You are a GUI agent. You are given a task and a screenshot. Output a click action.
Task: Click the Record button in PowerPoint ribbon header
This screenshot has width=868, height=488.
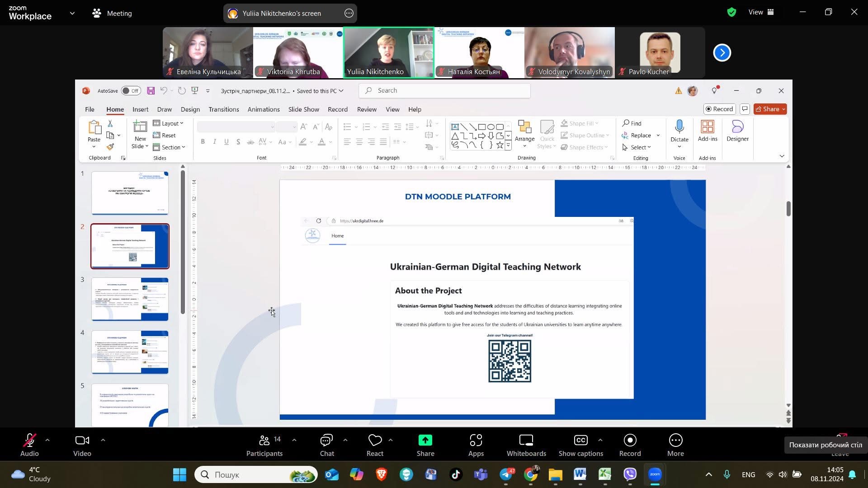[719, 109]
